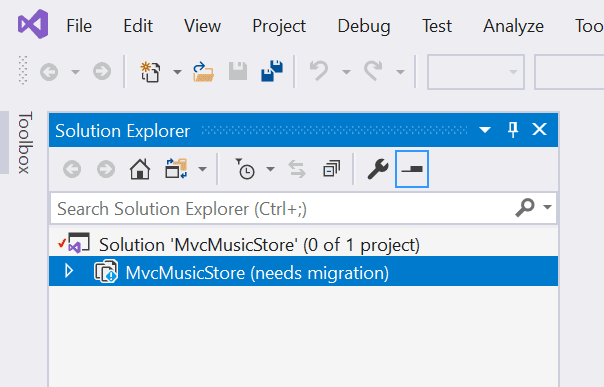Viewport: 604px width, 387px height.
Task: Open Properties via the wrench icon
Action: pyautogui.click(x=378, y=169)
